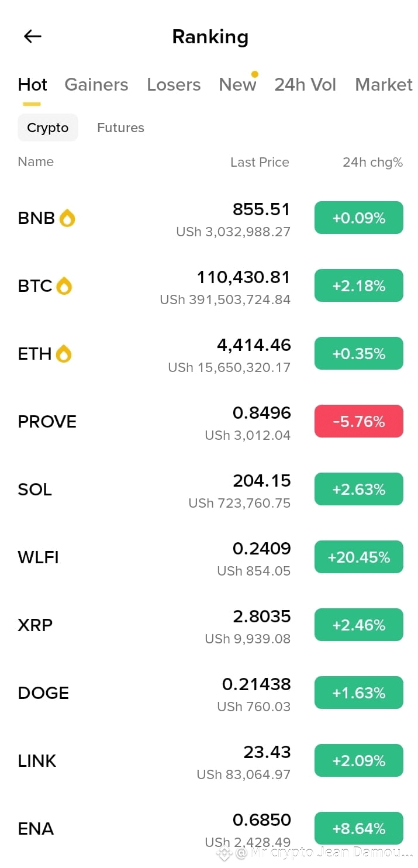The height and width of the screenshot is (868, 418).
Task: Select the DOGE row
Action: tap(209, 694)
